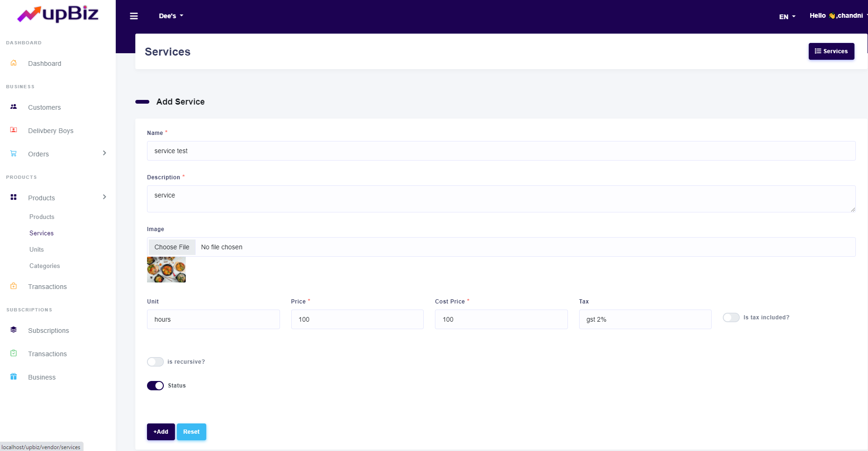
Task: Click the Subscriptions layers icon
Action: (x=14, y=330)
